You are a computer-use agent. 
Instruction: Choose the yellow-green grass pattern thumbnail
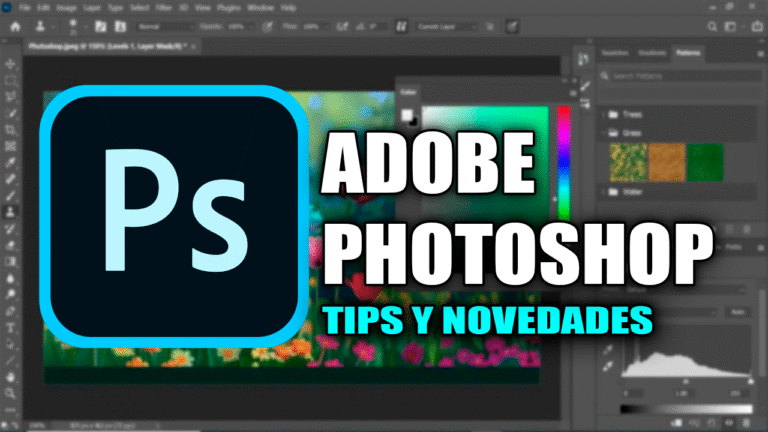click(628, 163)
